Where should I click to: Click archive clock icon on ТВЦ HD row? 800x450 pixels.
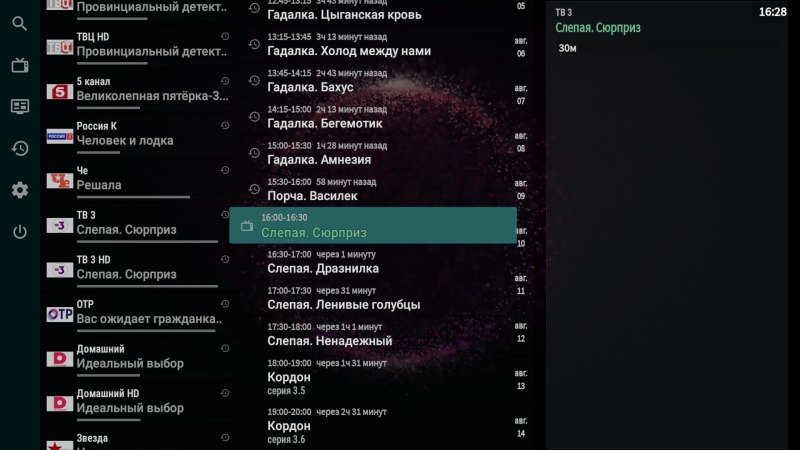point(225,37)
